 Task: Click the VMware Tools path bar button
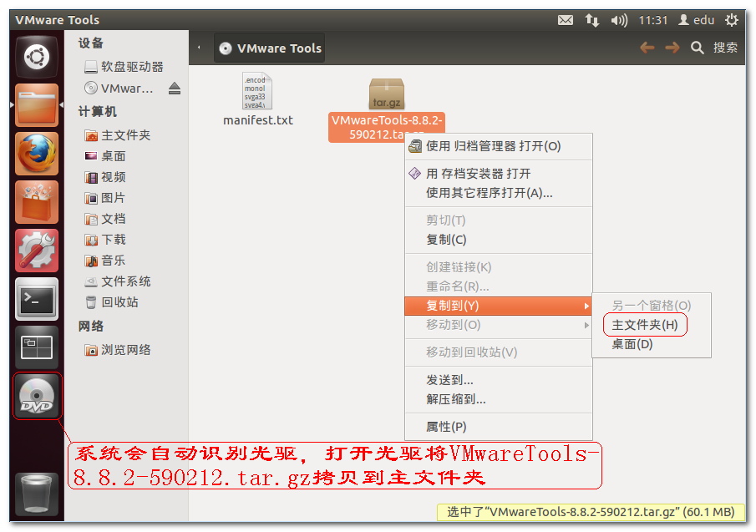[269, 48]
